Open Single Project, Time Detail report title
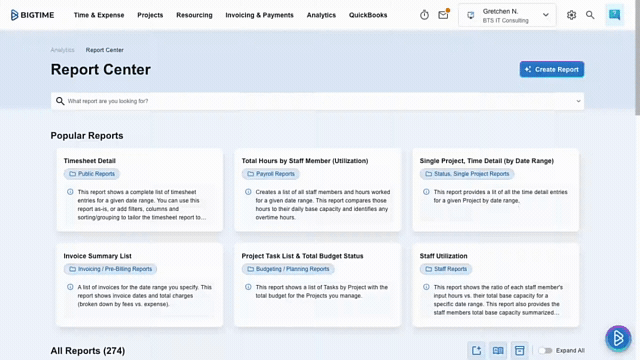This screenshot has width=640, height=360. [487, 161]
